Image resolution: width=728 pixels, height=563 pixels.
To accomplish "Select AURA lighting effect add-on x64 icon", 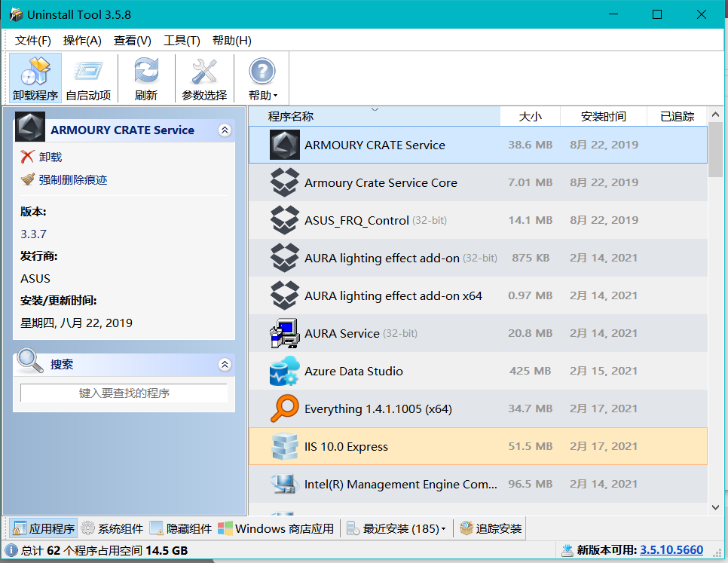I will [x=285, y=295].
